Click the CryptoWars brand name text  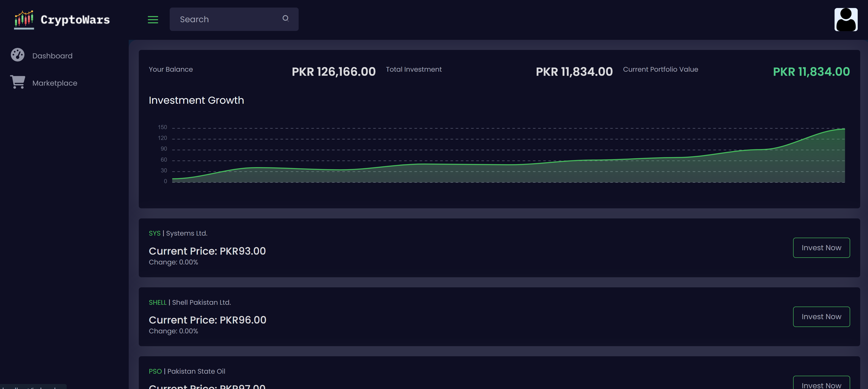tap(75, 20)
